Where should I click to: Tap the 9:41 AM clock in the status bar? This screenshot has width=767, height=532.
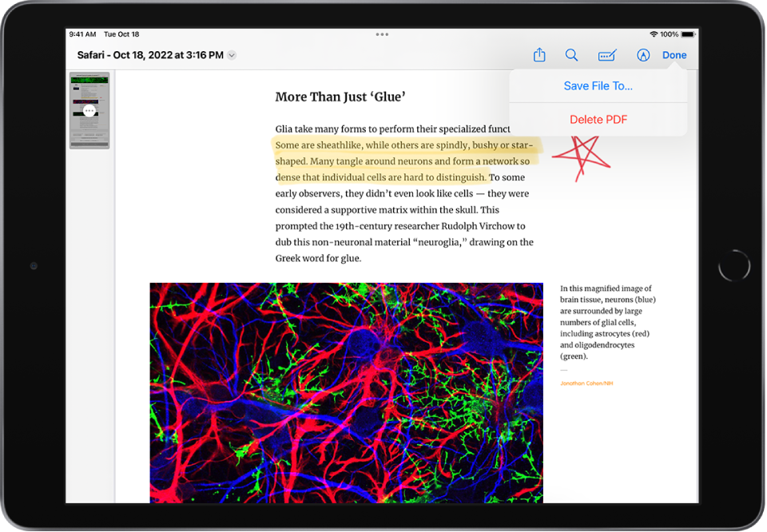click(x=81, y=34)
